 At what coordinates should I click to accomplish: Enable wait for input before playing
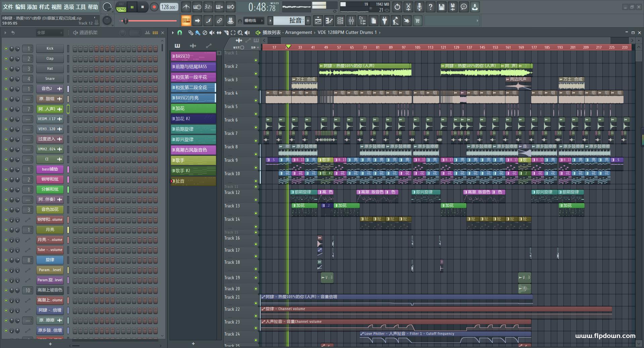coord(197,7)
